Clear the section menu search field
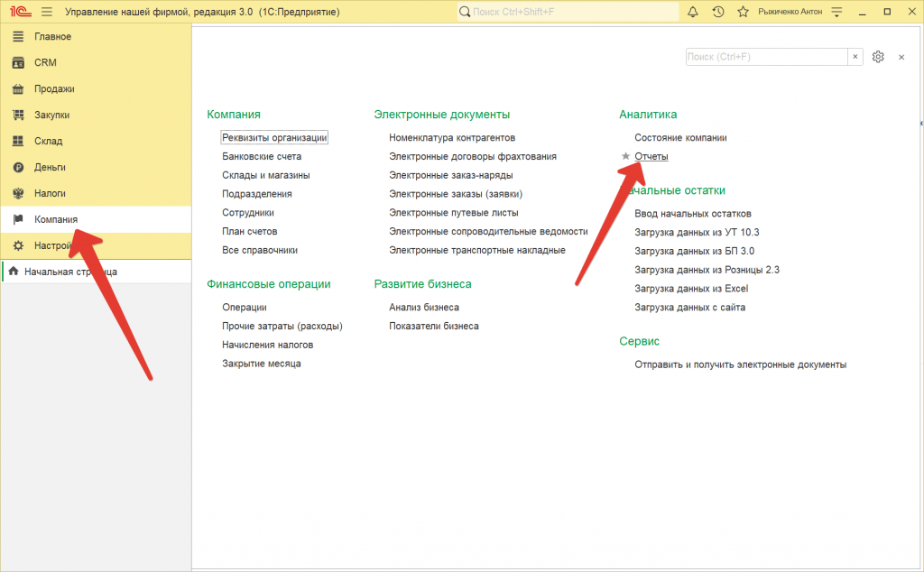The height and width of the screenshot is (572, 924). tap(855, 57)
